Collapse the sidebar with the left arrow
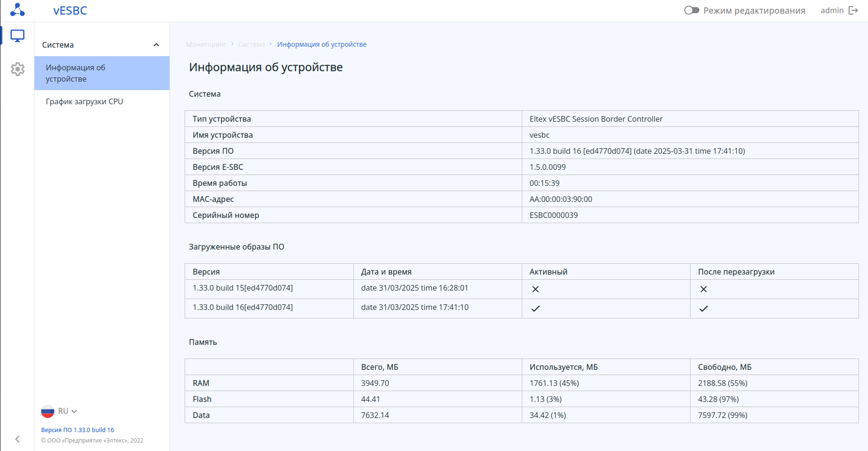The height and width of the screenshot is (451, 868). (x=17, y=439)
